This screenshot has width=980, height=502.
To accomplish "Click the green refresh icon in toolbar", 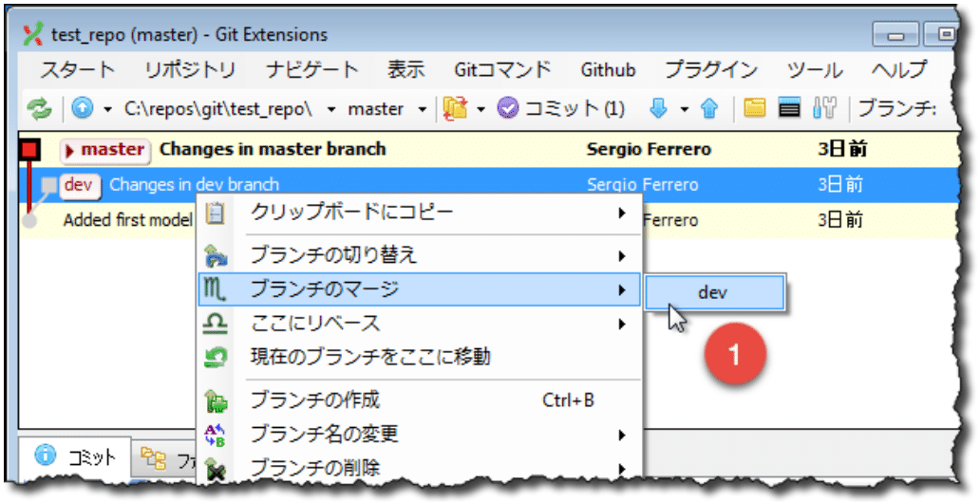I will (39, 109).
